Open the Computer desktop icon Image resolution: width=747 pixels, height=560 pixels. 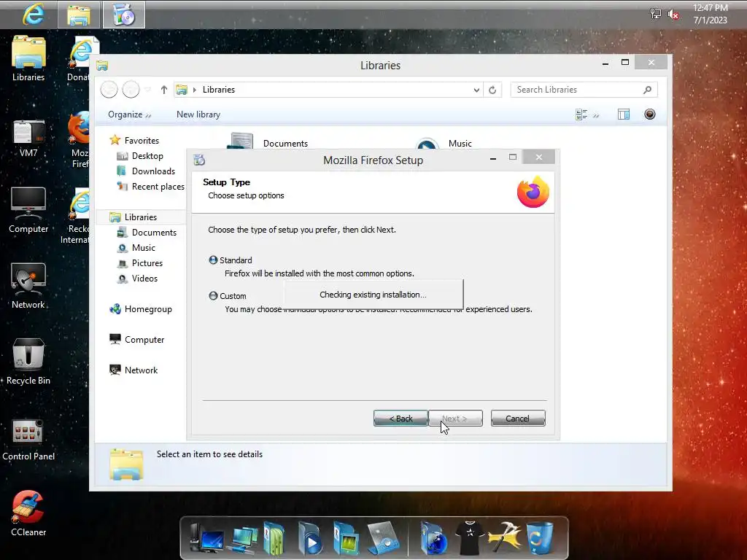(28, 210)
